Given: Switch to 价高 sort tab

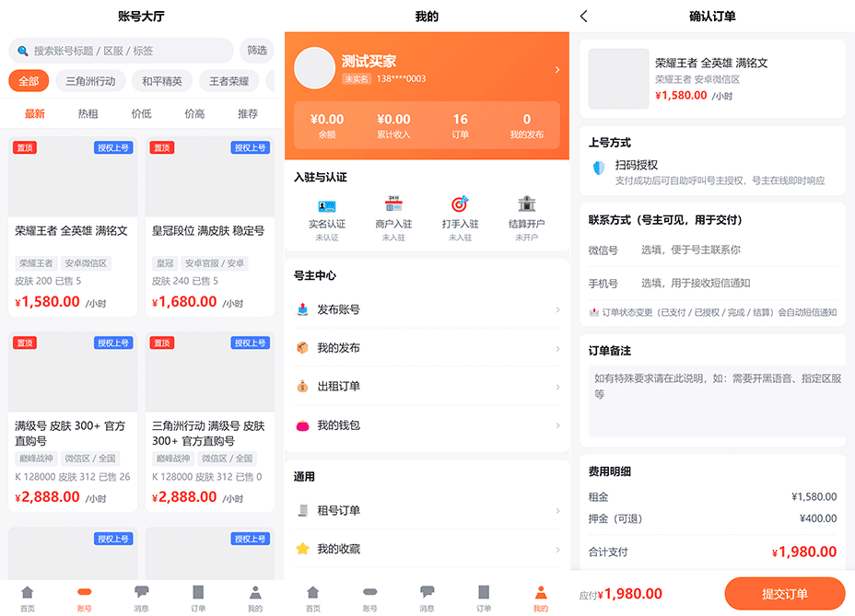Looking at the screenshot, I should (x=194, y=114).
